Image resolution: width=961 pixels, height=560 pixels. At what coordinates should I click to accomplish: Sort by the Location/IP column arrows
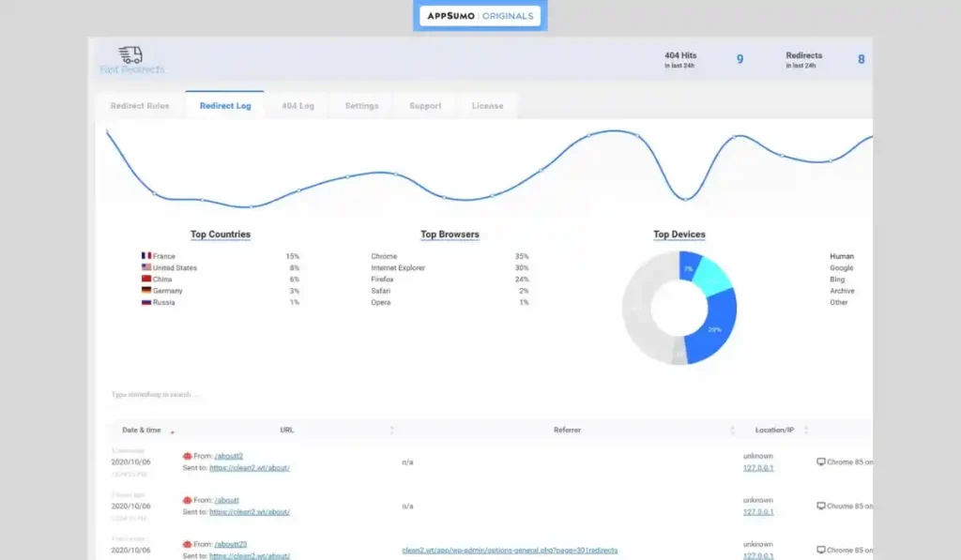click(x=806, y=430)
